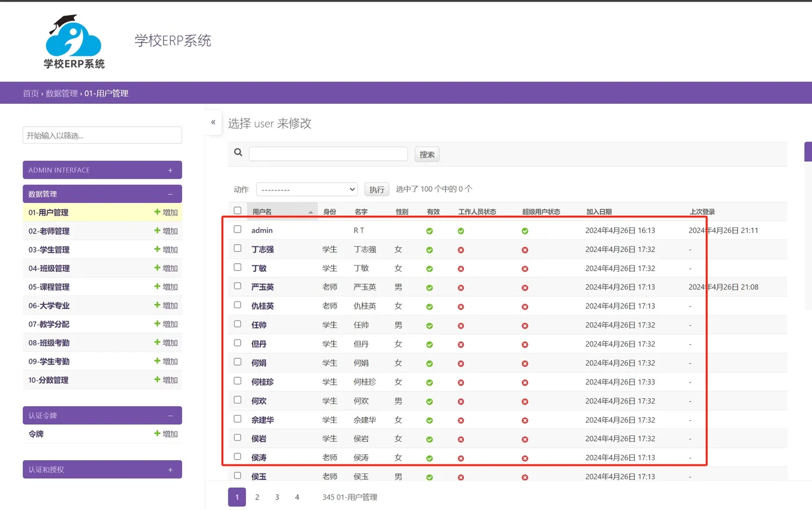Open 03-学生管理 in sidebar
This screenshot has width=812, height=510.
[49, 250]
